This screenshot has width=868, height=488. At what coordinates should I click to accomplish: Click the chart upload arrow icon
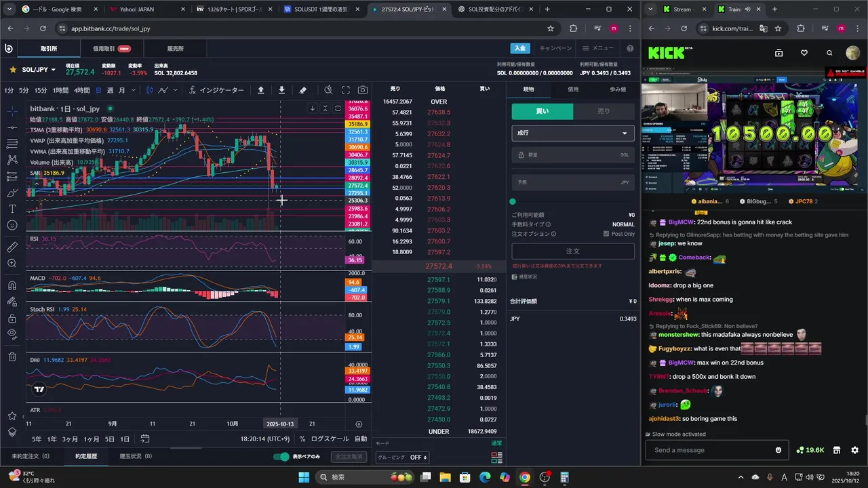click(261, 90)
